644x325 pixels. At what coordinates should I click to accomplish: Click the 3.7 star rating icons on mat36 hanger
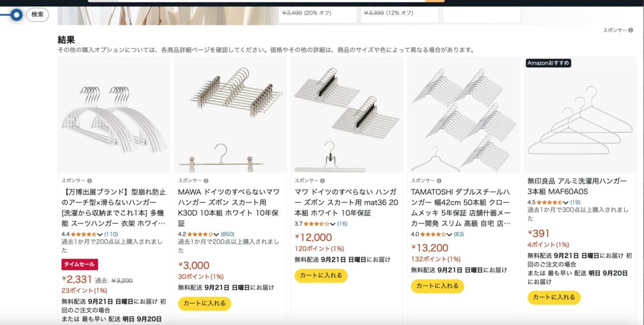pyautogui.click(x=316, y=224)
